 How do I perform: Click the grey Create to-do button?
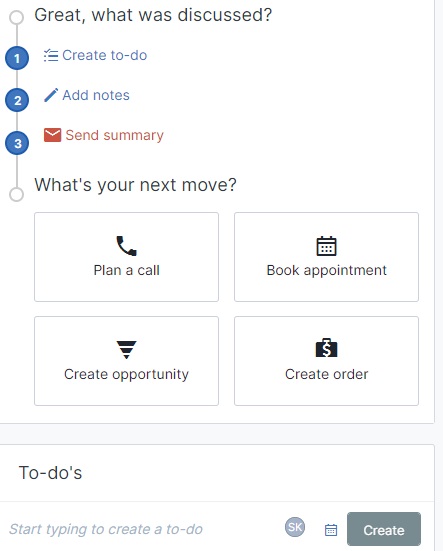(x=384, y=529)
